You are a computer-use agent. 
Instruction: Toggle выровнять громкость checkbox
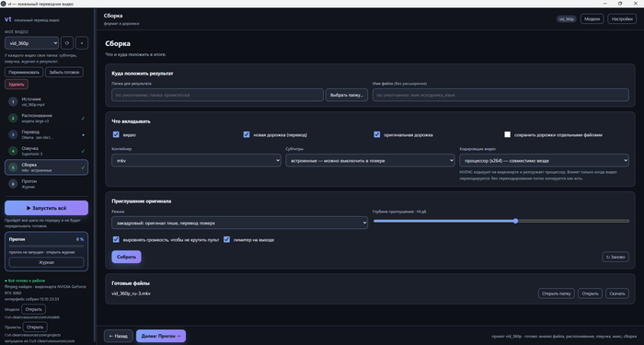pyautogui.click(x=116, y=239)
